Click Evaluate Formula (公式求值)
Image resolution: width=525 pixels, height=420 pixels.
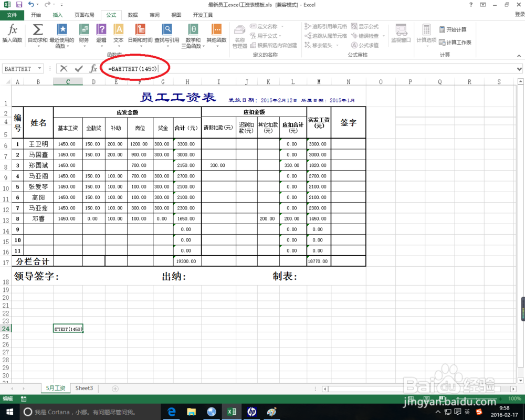point(365,45)
